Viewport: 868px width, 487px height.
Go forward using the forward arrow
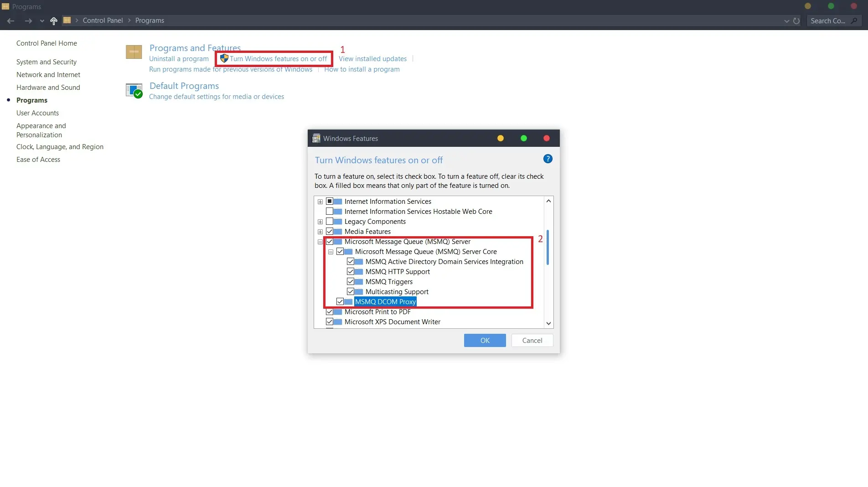(28, 21)
